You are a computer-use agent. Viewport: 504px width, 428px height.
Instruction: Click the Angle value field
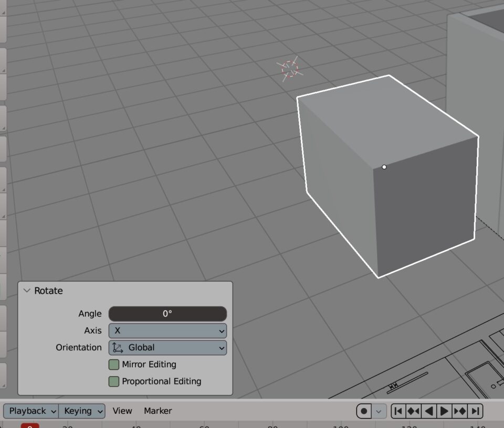click(x=167, y=314)
